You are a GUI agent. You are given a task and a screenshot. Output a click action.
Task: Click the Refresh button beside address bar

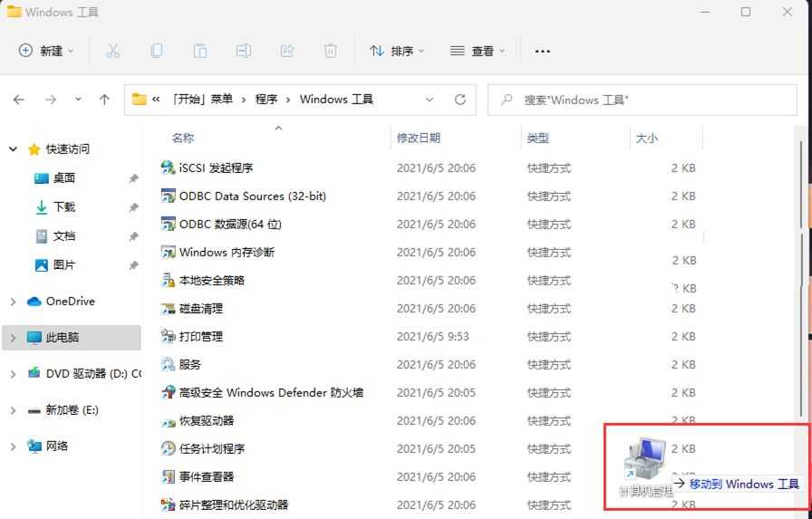pos(459,100)
